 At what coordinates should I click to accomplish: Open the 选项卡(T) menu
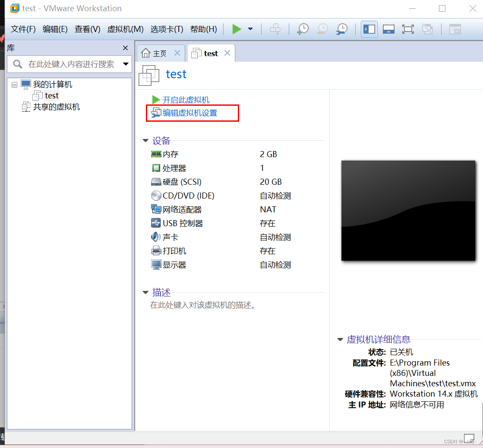coord(167,29)
